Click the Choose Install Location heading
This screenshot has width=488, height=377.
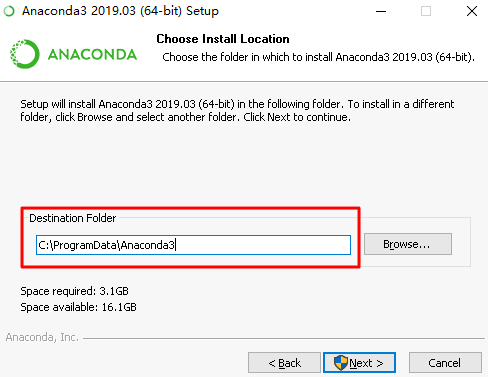coord(223,39)
